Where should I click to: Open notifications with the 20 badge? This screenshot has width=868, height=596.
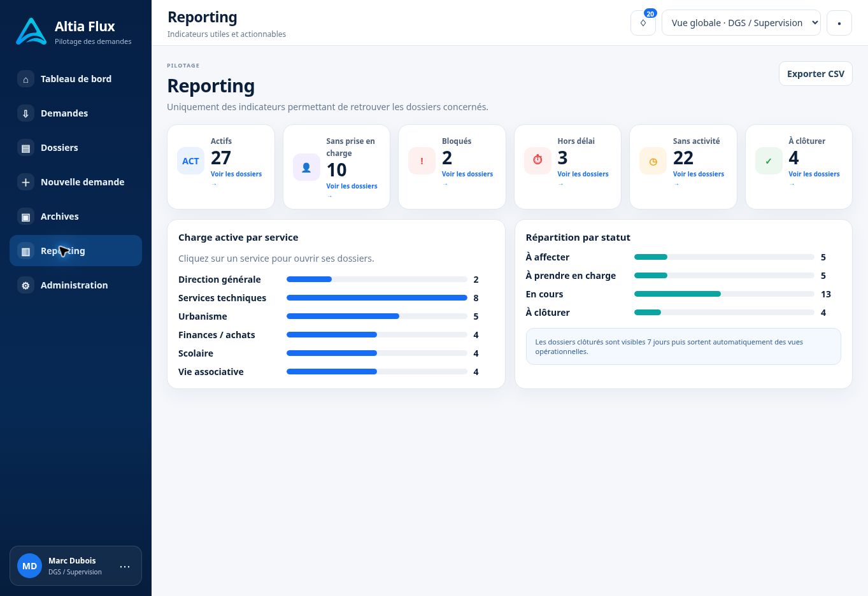(x=643, y=23)
